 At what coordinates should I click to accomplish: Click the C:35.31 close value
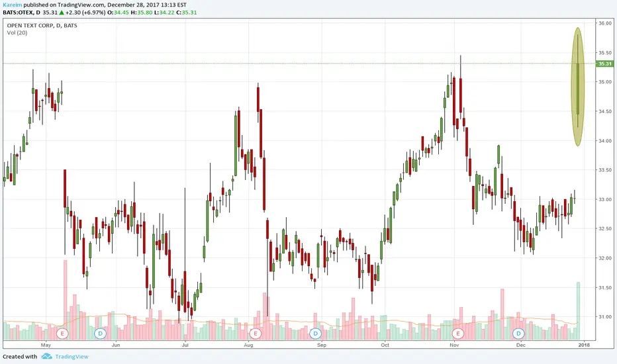[x=187, y=13]
